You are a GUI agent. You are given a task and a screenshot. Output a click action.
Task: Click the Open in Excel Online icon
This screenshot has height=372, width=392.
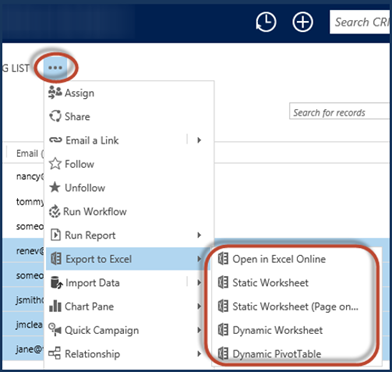click(223, 259)
